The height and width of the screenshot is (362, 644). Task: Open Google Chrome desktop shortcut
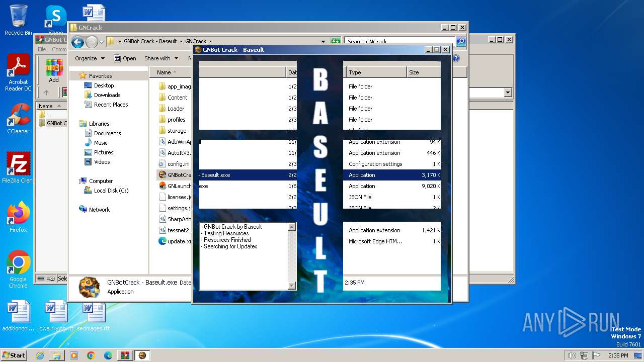pyautogui.click(x=18, y=269)
